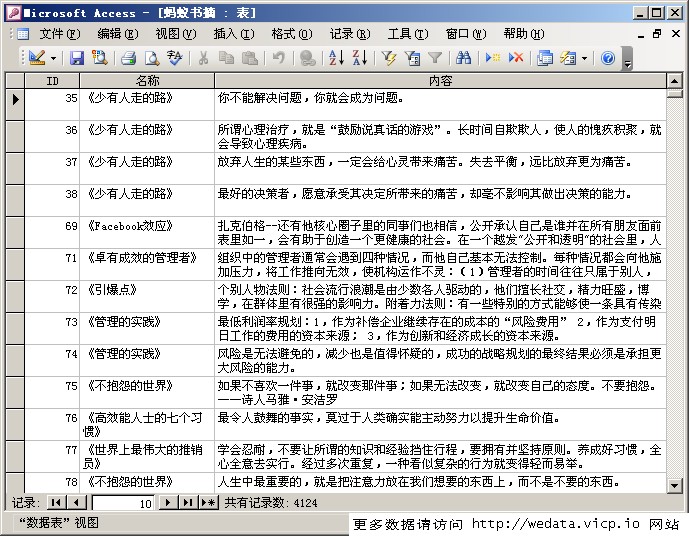Click the cell 《世界上最伟大的推销员》

(147, 457)
